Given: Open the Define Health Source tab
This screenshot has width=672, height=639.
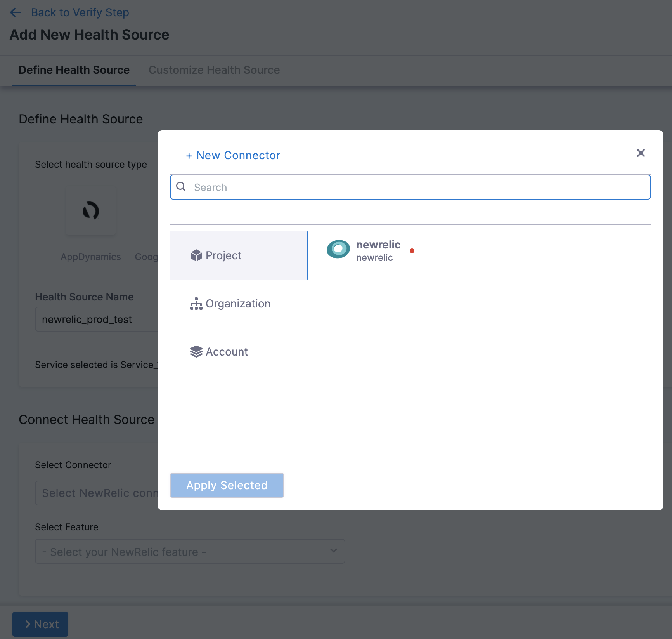Looking at the screenshot, I should pos(74,70).
